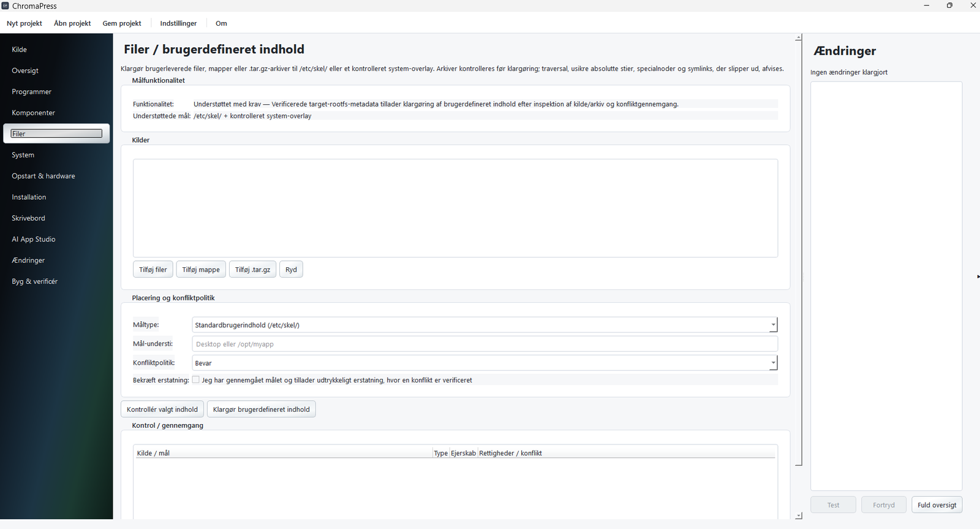
Task: Click the empty Kilder list area
Action: point(455,208)
